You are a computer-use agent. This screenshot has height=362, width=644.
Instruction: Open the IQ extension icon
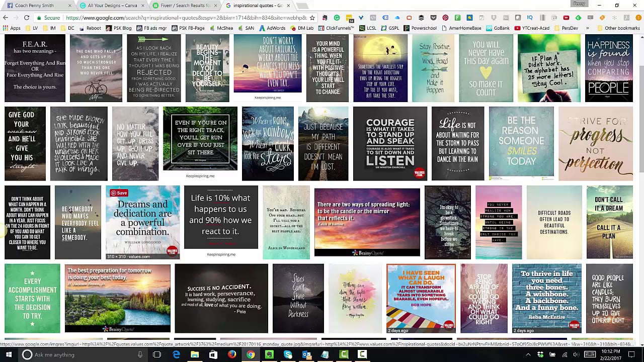pyautogui.click(x=529, y=18)
